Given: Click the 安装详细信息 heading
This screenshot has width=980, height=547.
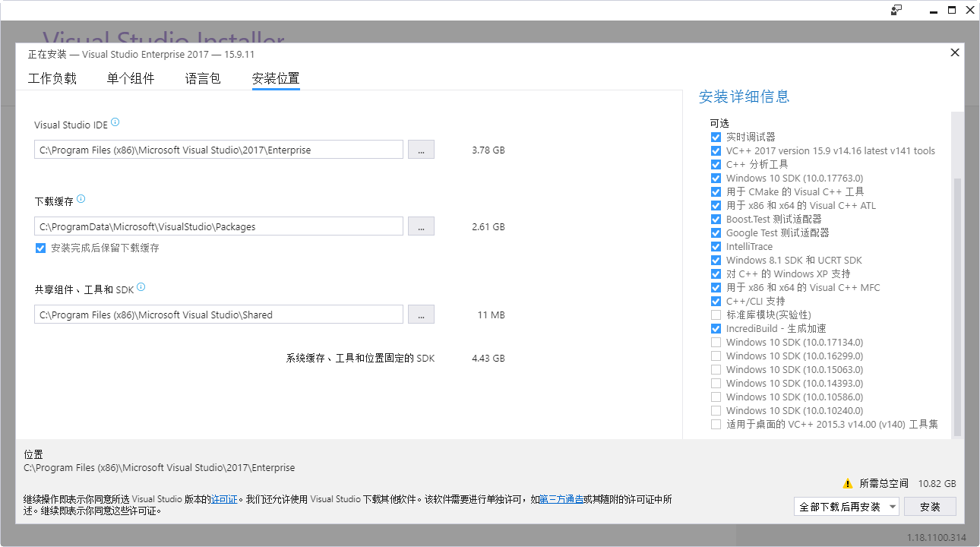Looking at the screenshot, I should tap(744, 96).
